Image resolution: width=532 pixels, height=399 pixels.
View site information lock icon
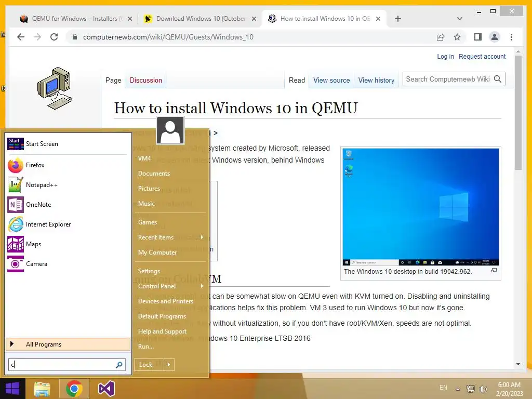pos(75,37)
